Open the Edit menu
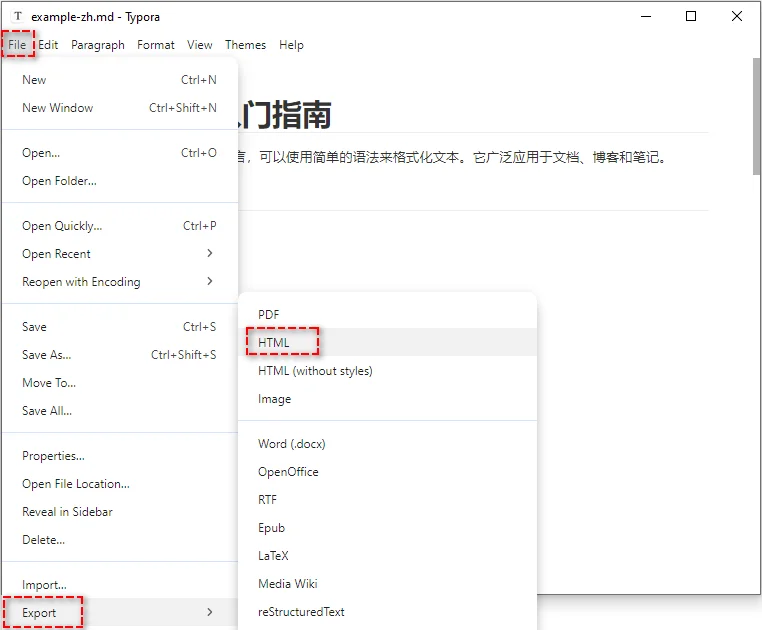This screenshot has width=762, height=630. point(48,45)
